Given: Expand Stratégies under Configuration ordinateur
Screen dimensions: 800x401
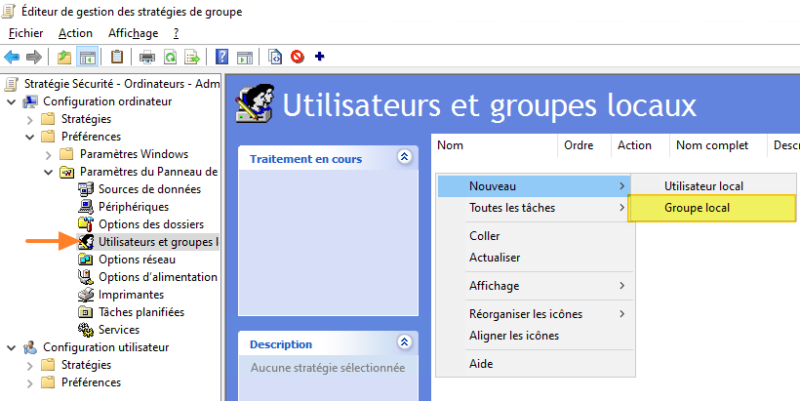Looking at the screenshot, I should (x=30, y=119).
